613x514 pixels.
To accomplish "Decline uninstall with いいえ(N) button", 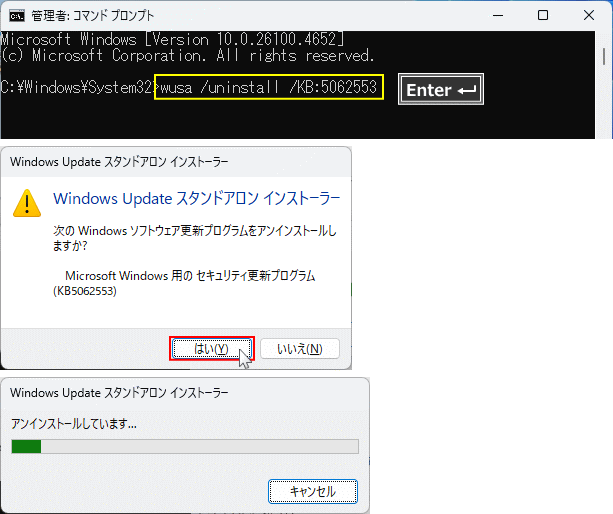I will pyautogui.click(x=299, y=348).
